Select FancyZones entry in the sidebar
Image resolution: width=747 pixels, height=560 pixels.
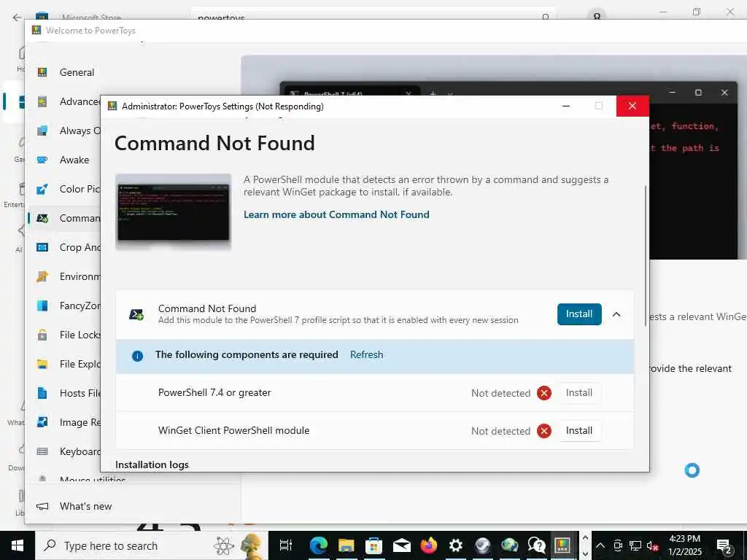click(x=80, y=306)
